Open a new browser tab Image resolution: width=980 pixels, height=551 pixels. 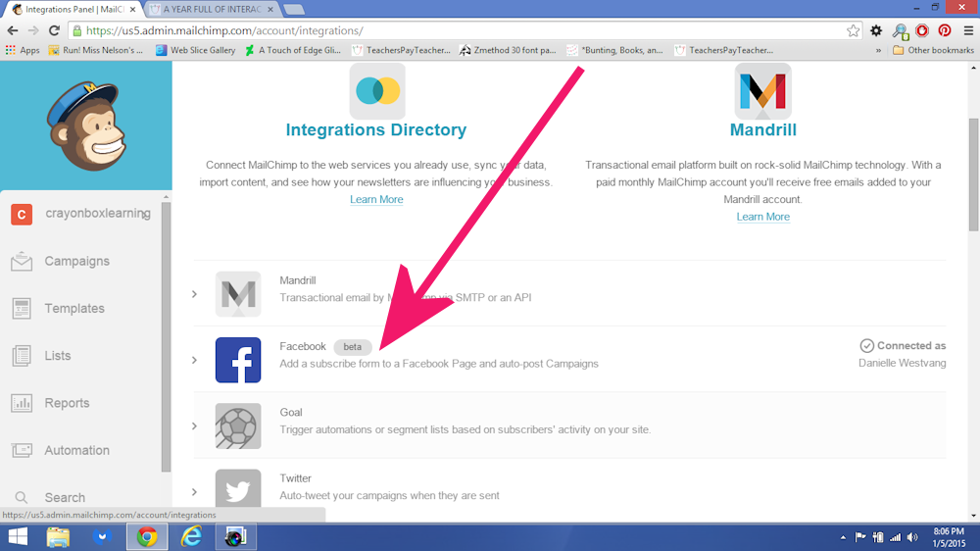pos(293,10)
